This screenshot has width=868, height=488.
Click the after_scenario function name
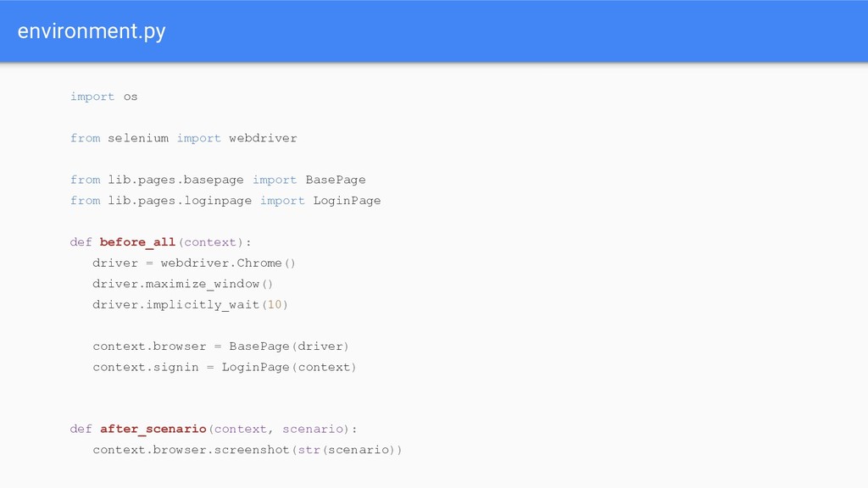[153, 430]
